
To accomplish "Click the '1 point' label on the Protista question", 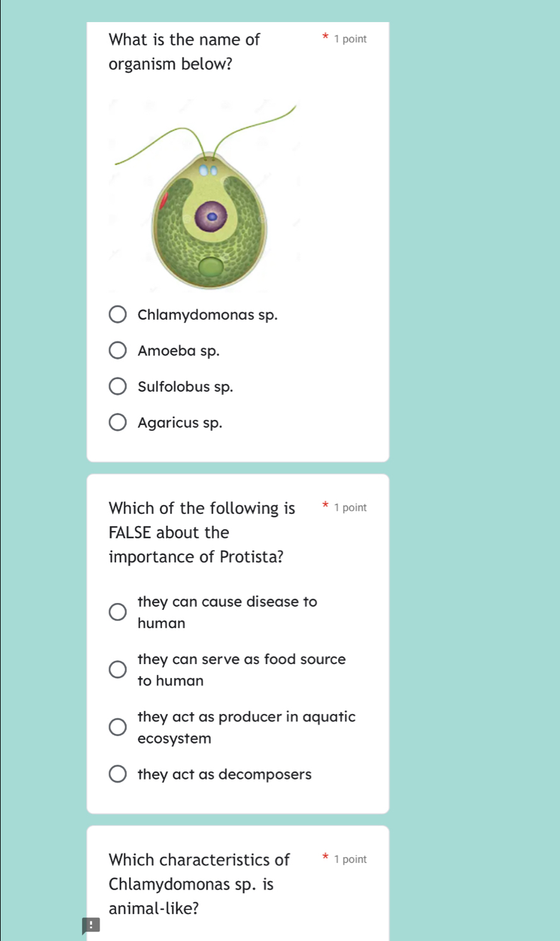I will click(351, 508).
